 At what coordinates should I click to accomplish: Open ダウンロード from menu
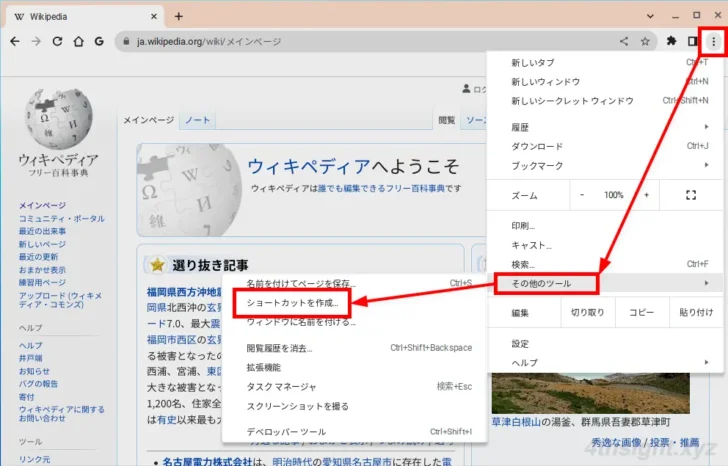605,146
